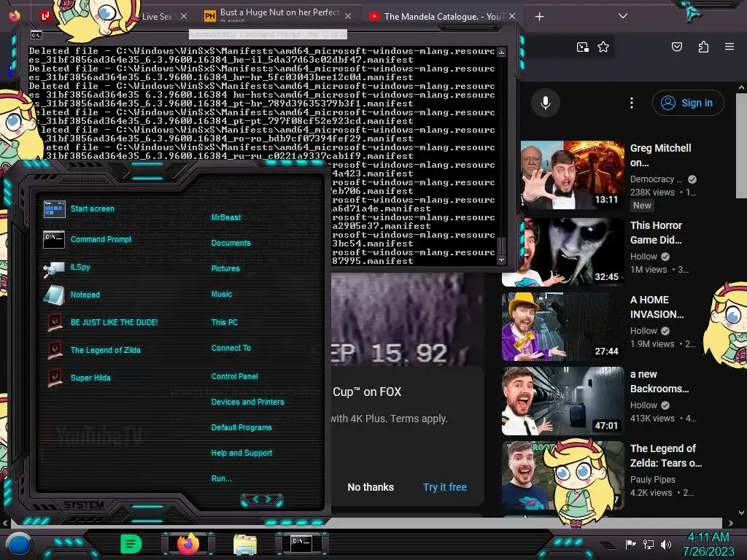Select Connect To in start menu
The image size is (747, 560).
coord(231,348)
